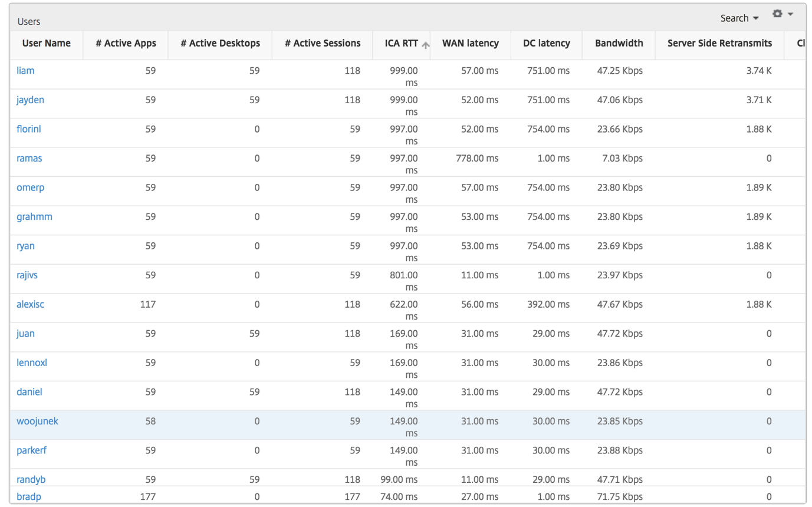Viewport: 812px width, 507px height.
Task: Click the grahmm user name
Action: (34, 216)
